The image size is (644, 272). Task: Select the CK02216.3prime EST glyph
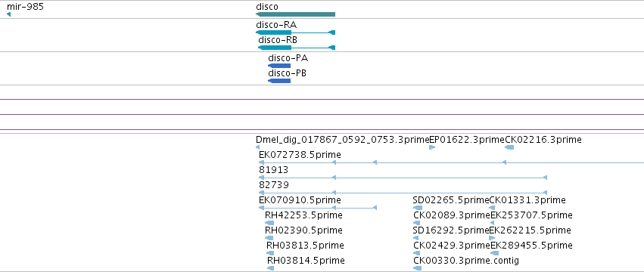point(509,147)
